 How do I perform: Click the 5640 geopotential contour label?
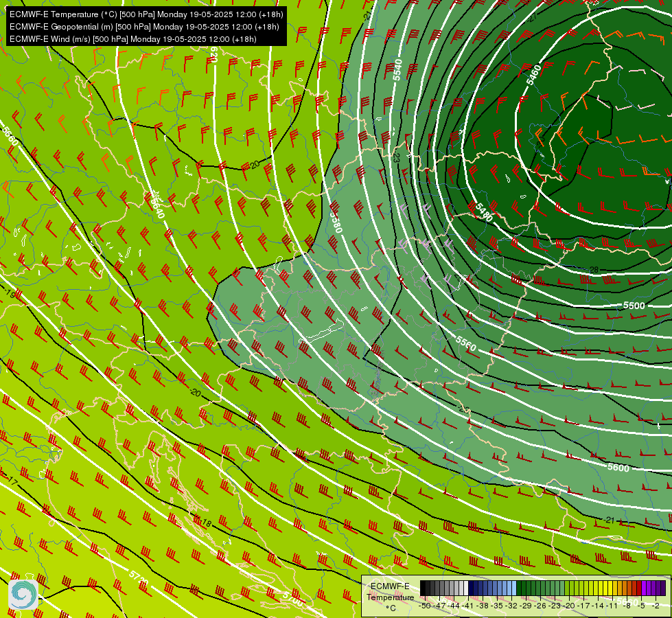tap(157, 207)
